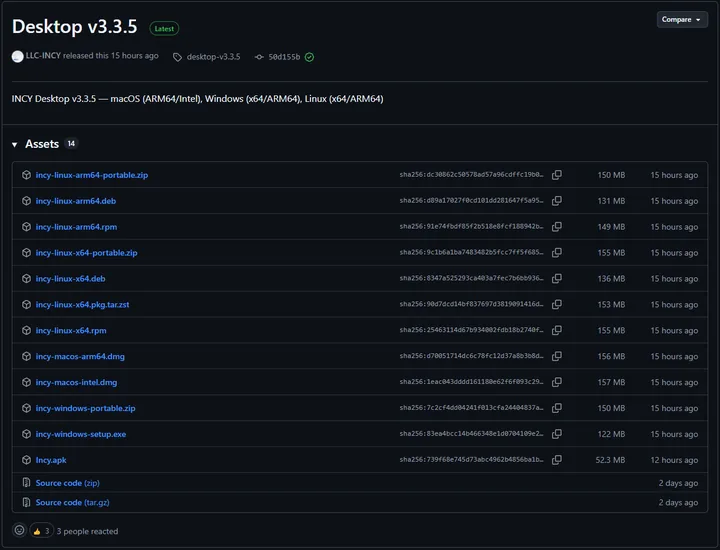This screenshot has width=720, height=550.
Task: Click the 122 MB size of incy-windows-setup.exe
Action: pyautogui.click(x=611, y=434)
